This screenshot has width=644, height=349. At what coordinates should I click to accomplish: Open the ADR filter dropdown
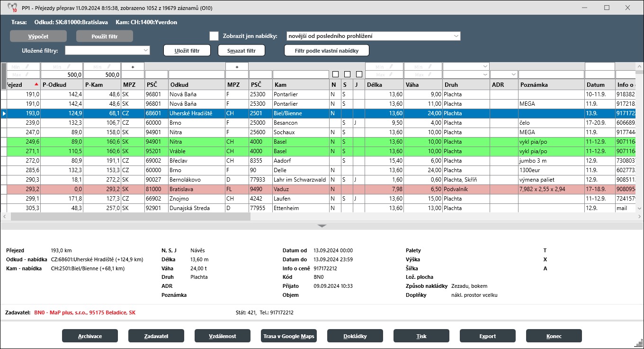point(513,74)
